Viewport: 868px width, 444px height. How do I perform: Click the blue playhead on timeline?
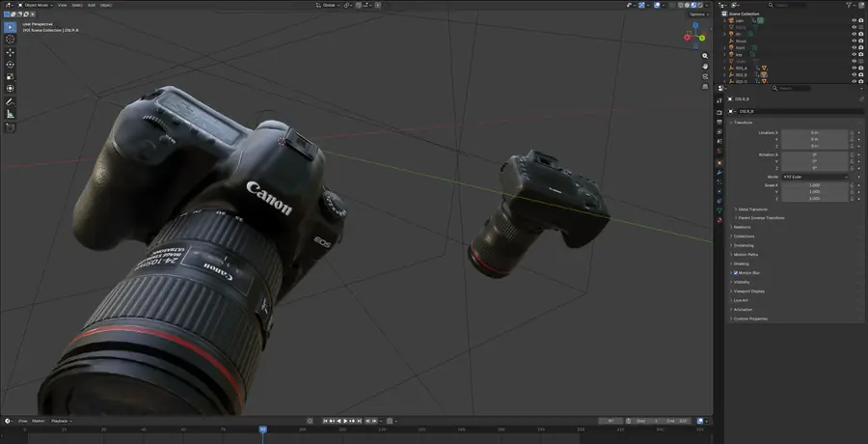pyautogui.click(x=263, y=429)
